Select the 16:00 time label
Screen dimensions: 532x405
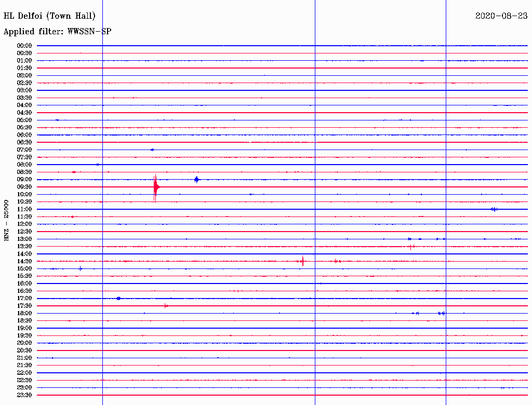point(24,283)
